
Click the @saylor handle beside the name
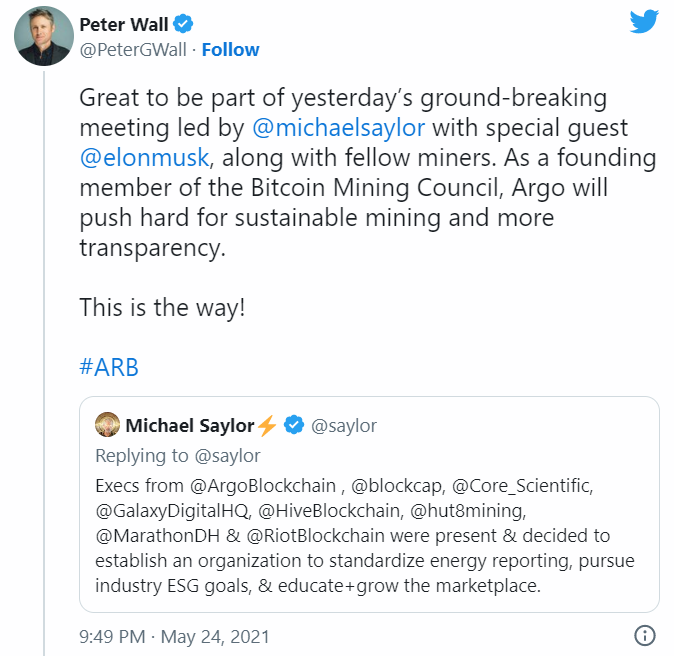(344, 426)
